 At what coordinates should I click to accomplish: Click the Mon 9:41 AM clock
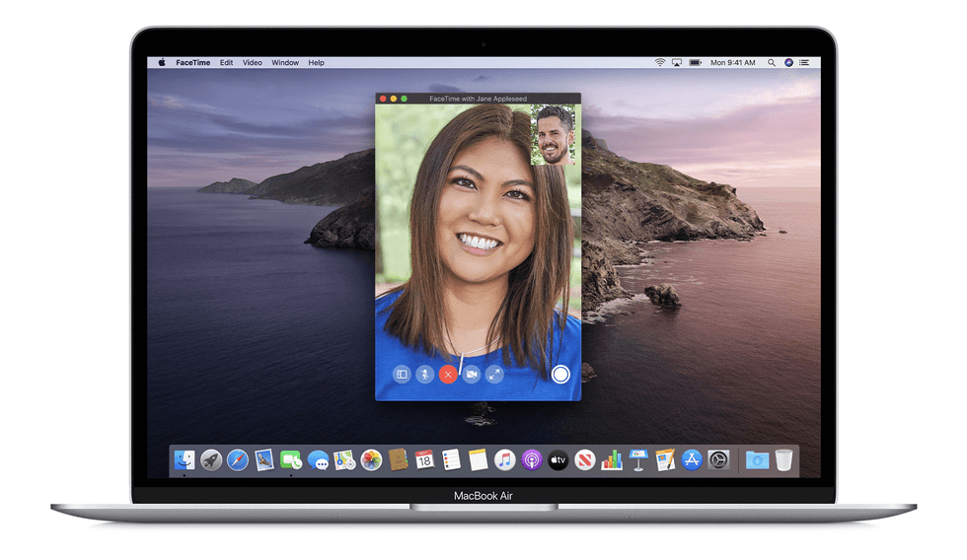coord(732,62)
